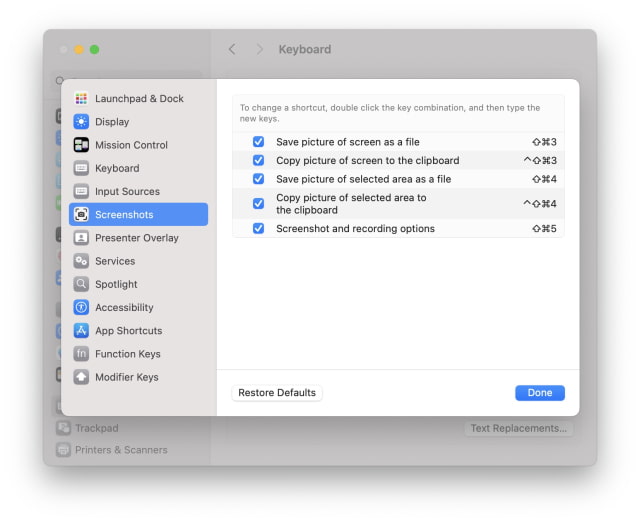Open the Mission Control icon
This screenshot has width=640, height=523.
tap(81, 145)
